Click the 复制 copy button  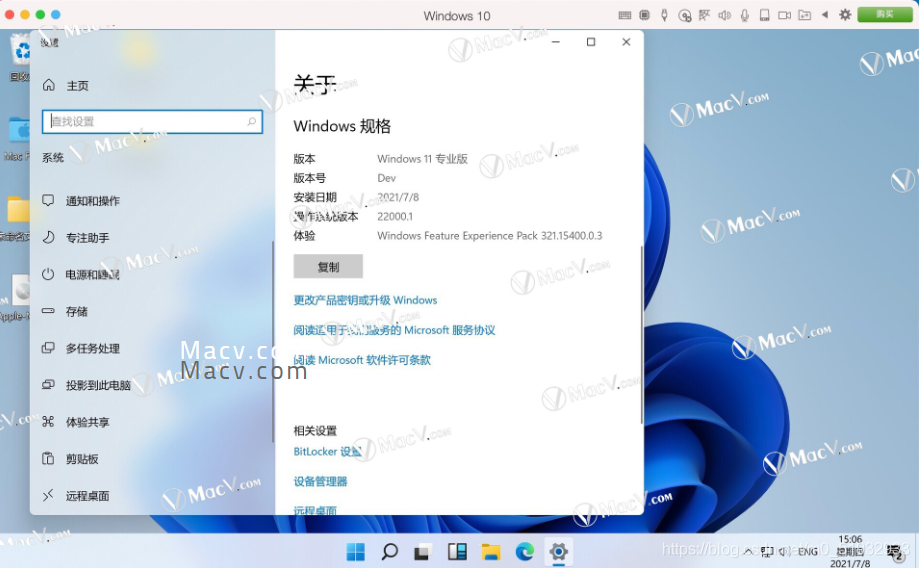coord(328,267)
